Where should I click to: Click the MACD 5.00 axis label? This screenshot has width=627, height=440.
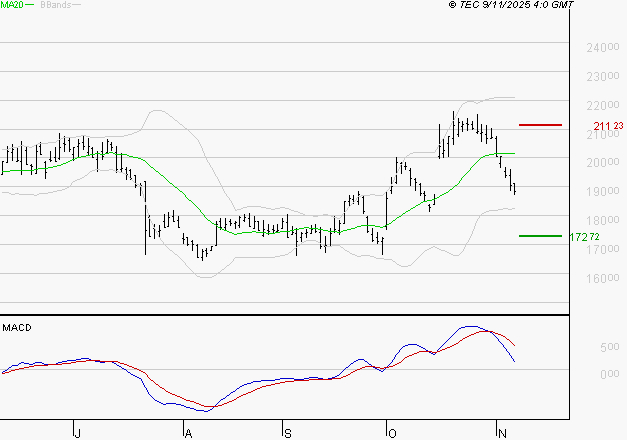point(610,347)
